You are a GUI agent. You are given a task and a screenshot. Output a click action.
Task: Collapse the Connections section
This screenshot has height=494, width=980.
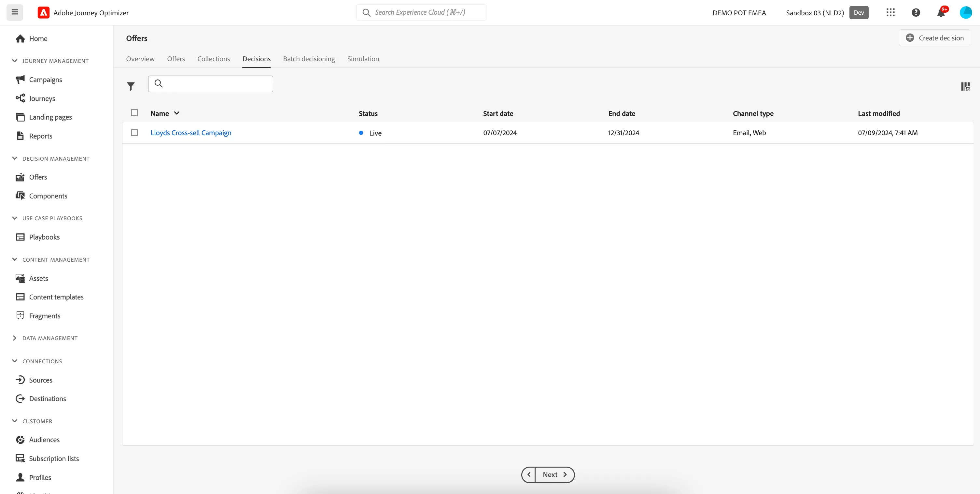pyautogui.click(x=14, y=361)
